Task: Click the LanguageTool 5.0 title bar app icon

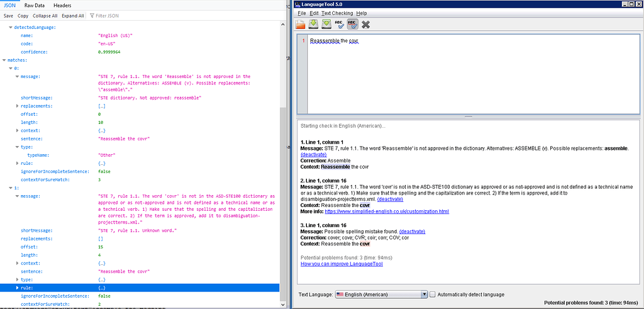Action: coord(297,4)
